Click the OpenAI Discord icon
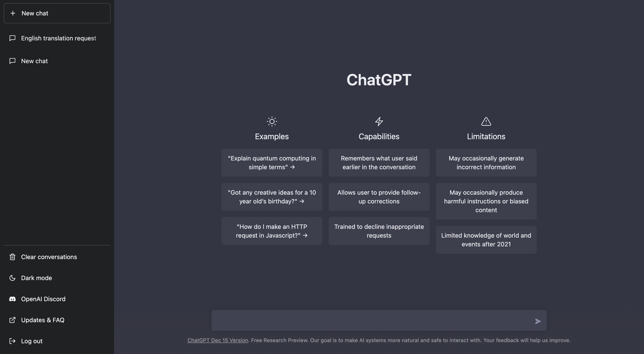 pyautogui.click(x=11, y=299)
